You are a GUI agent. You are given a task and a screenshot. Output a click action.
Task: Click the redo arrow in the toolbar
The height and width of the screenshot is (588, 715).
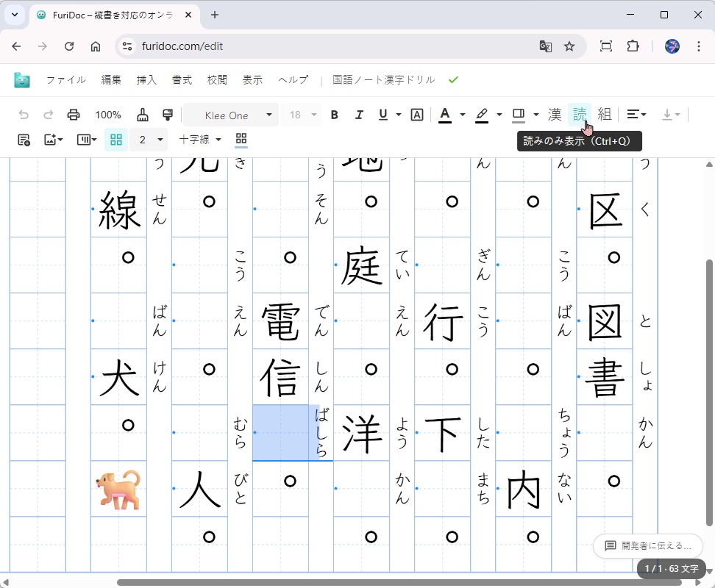[49, 115]
